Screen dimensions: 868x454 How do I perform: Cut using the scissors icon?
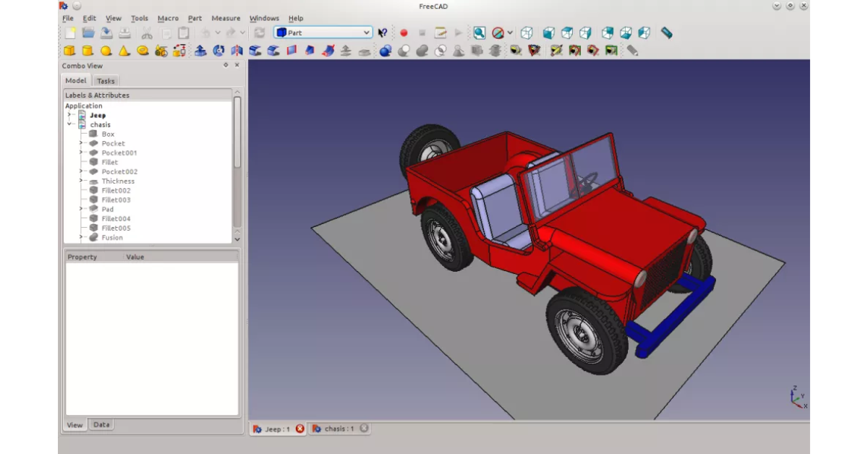point(147,33)
